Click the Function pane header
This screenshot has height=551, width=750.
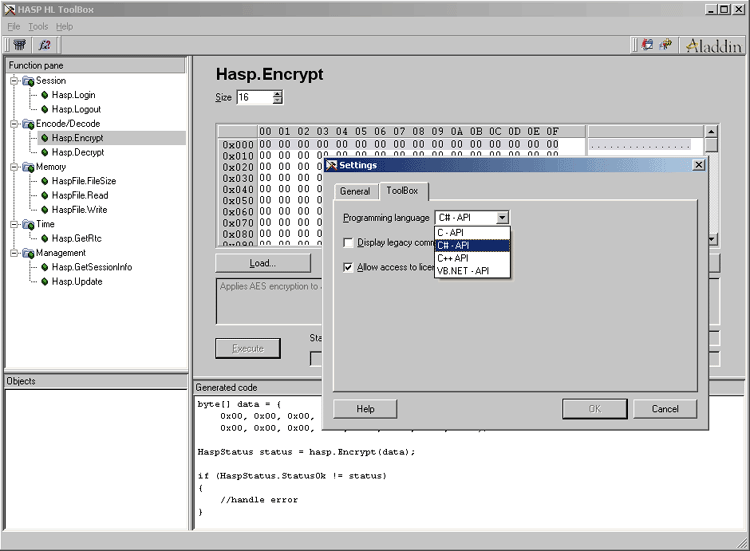click(x=96, y=66)
